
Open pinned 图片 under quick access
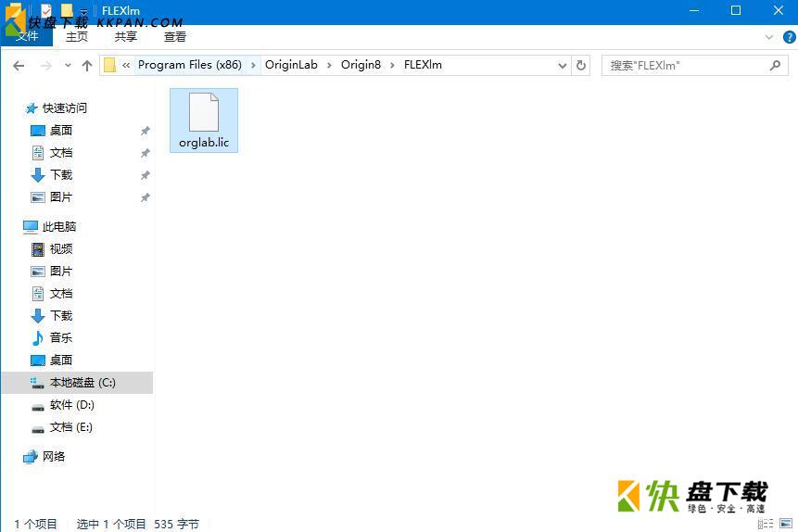point(61,197)
